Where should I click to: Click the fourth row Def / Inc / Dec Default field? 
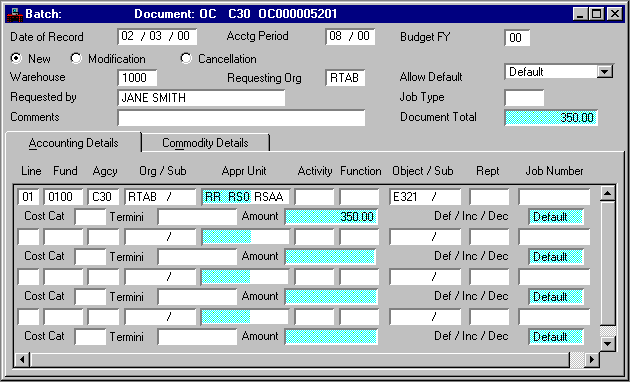tap(556, 337)
